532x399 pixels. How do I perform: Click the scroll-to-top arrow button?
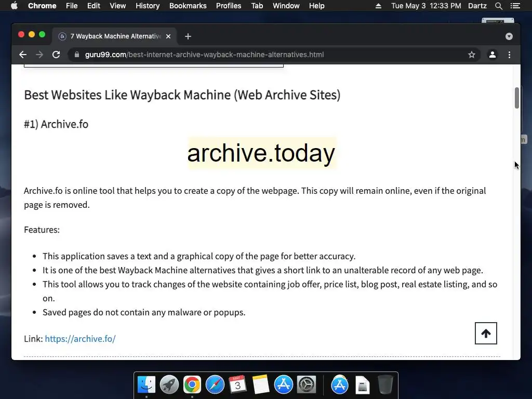coord(486,333)
